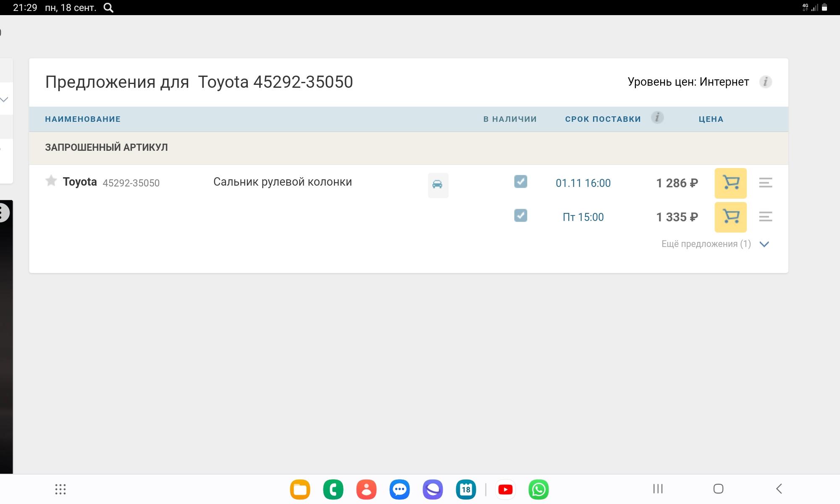
Task: Sort by the Срок поставки column header
Action: [x=603, y=119]
